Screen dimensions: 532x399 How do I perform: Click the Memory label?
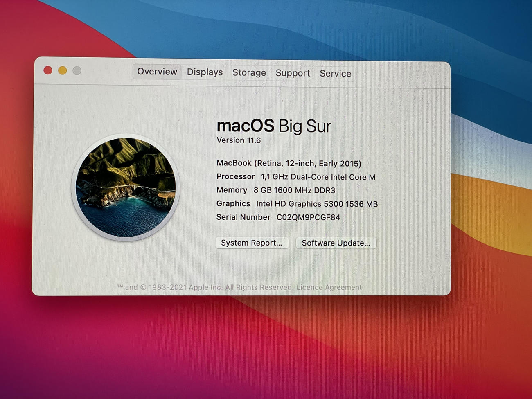(x=232, y=190)
